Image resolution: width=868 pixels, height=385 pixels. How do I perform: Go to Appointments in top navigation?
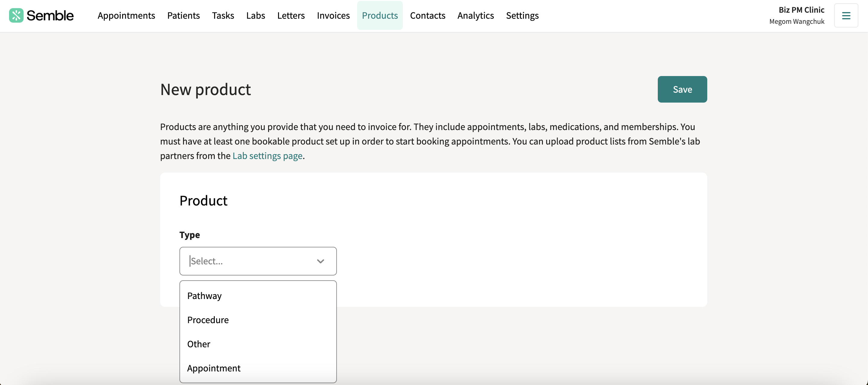[126, 15]
